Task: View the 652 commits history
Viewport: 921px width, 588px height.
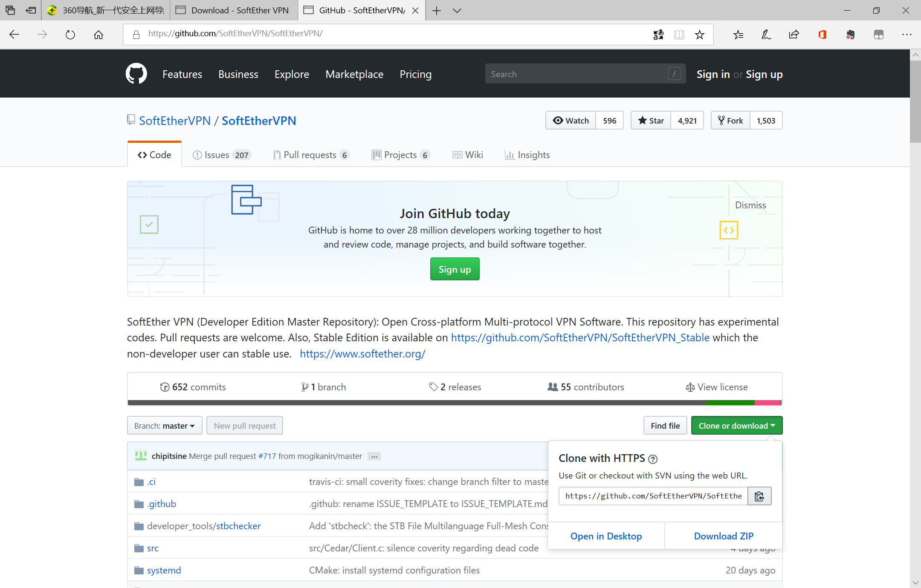Action: [193, 387]
